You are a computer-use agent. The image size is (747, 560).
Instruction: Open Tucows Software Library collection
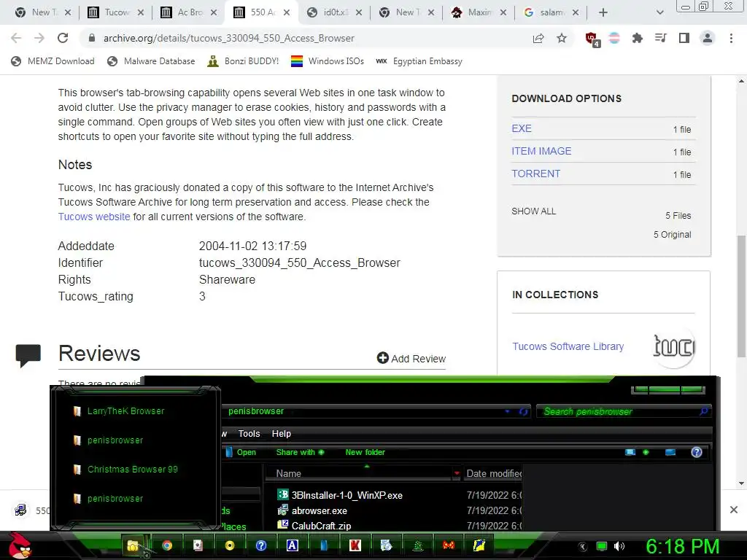click(x=568, y=346)
